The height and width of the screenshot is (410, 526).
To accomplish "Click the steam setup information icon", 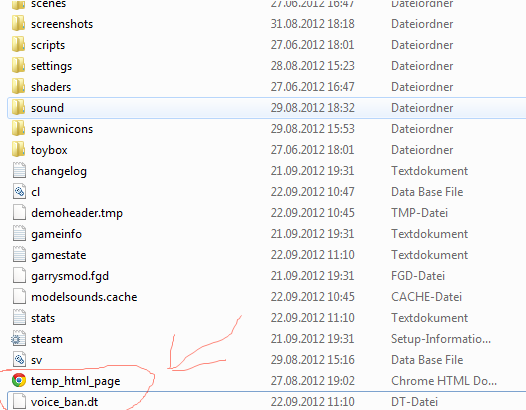I will (18, 339).
